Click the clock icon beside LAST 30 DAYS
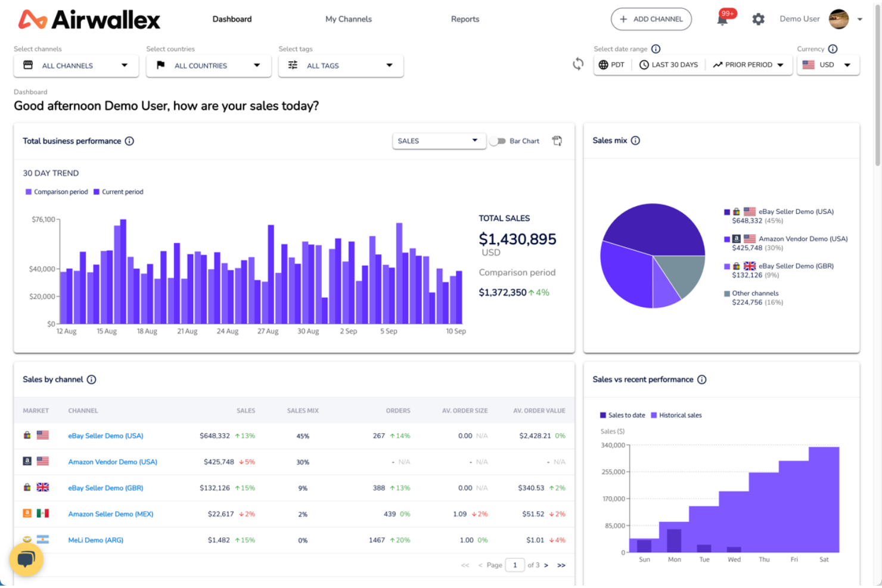The image size is (882, 588). [x=644, y=64]
